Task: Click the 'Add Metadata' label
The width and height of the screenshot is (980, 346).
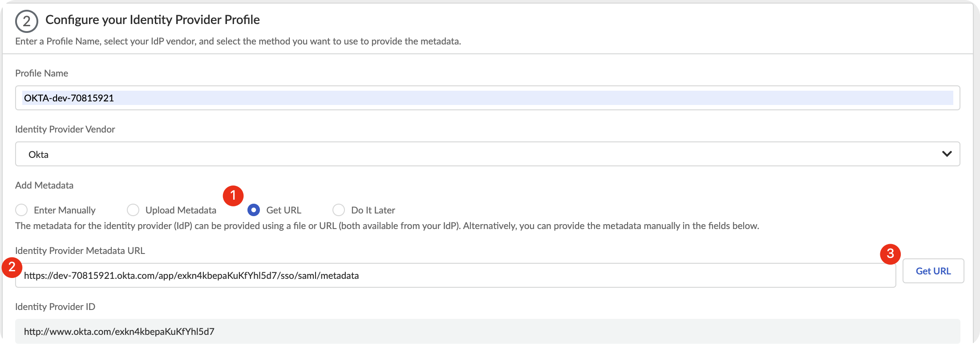Action: 44,185
